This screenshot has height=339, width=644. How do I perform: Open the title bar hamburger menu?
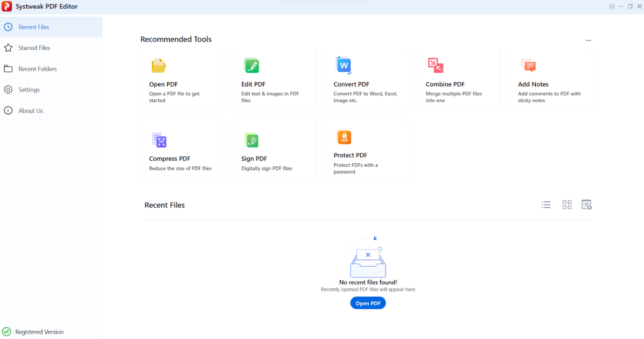(x=612, y=7)
